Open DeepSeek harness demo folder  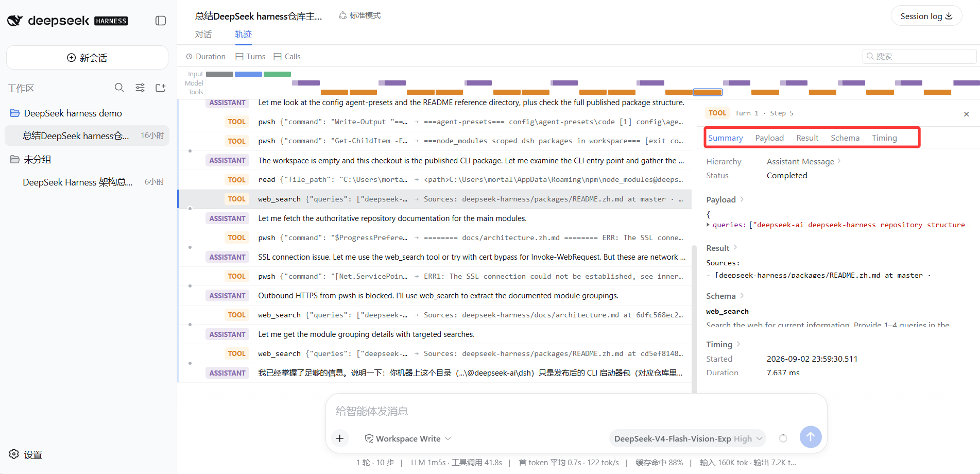click(x=87, y=113)
